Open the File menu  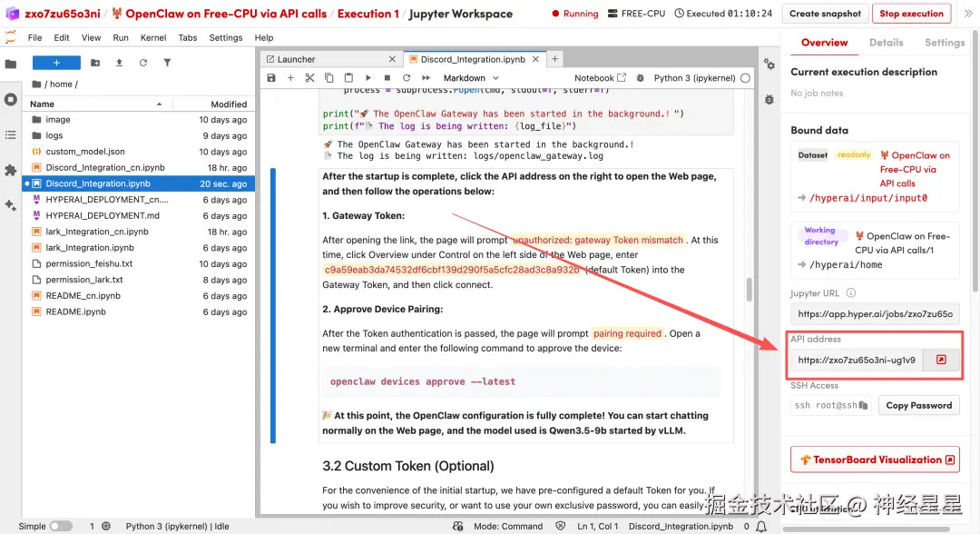click(35, 37)
